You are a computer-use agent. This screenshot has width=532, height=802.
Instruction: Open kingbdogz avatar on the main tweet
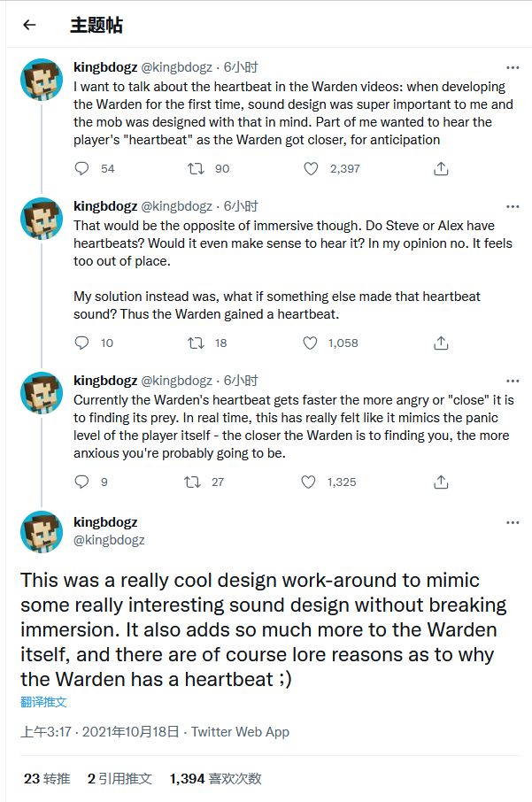coord(42,532)
